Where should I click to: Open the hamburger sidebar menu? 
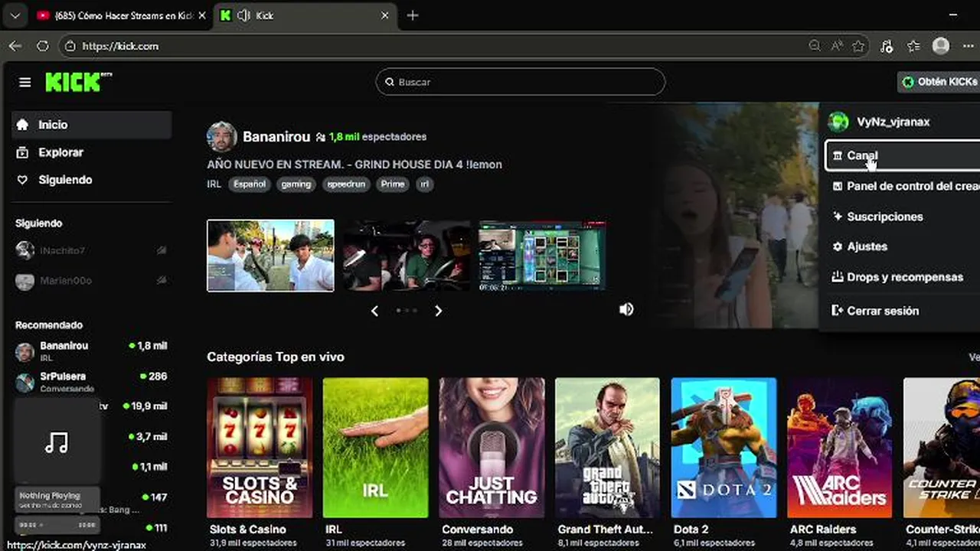point(25,82)
